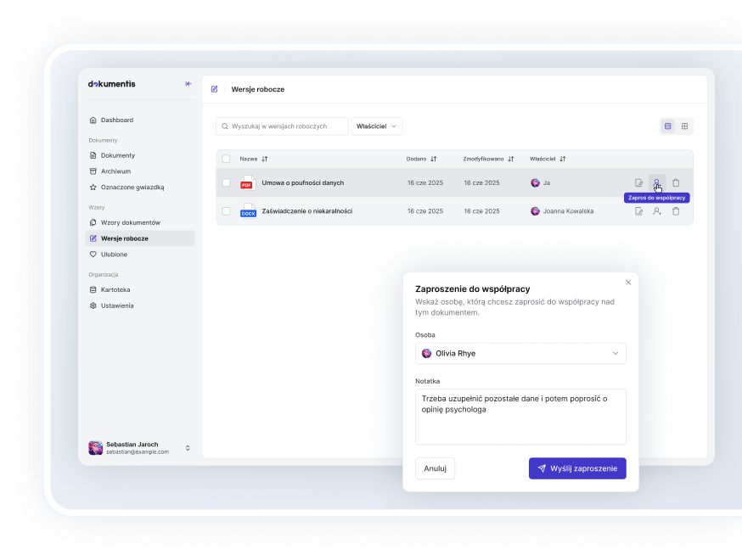The height and width of the screenshot is (560, 742).
Task: Sort the table by Dodano column
Action: click(422, 159)
